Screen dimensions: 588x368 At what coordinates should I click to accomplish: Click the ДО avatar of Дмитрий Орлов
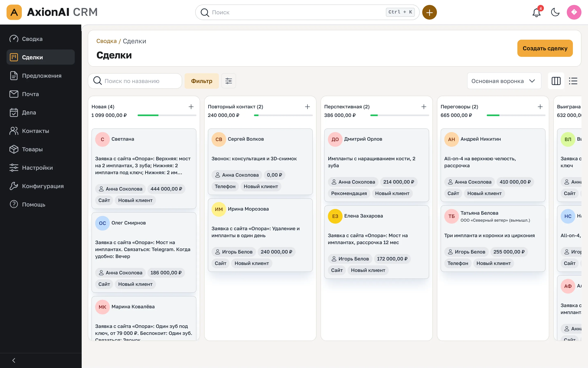point(335,139)
